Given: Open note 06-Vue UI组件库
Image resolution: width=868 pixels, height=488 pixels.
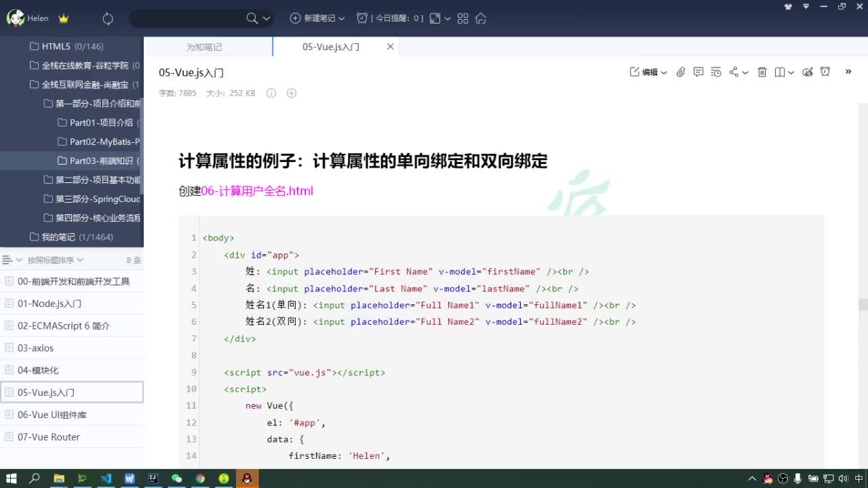Looking at the screenshot, I should pos(72,415).
